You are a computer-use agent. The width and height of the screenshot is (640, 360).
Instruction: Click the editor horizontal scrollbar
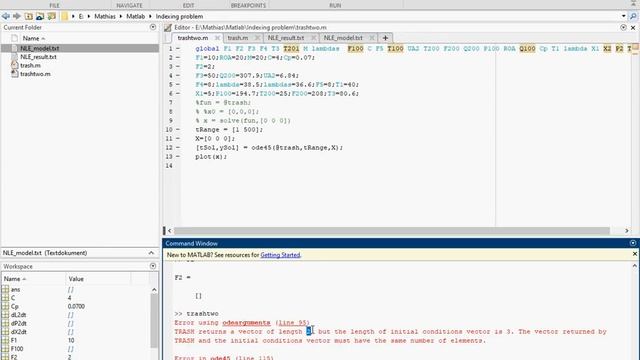click(392, 231)
